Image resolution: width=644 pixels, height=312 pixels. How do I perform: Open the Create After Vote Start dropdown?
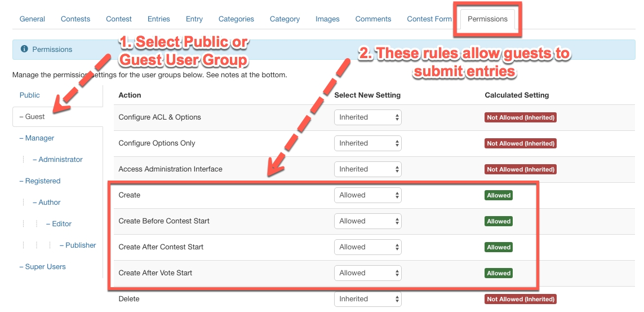(368, 273)
